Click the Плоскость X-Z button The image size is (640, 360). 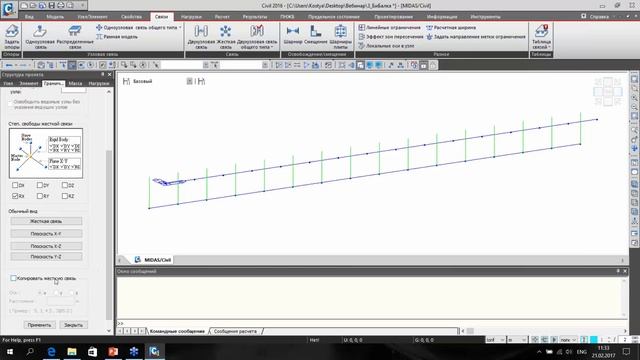click(46, 246)
